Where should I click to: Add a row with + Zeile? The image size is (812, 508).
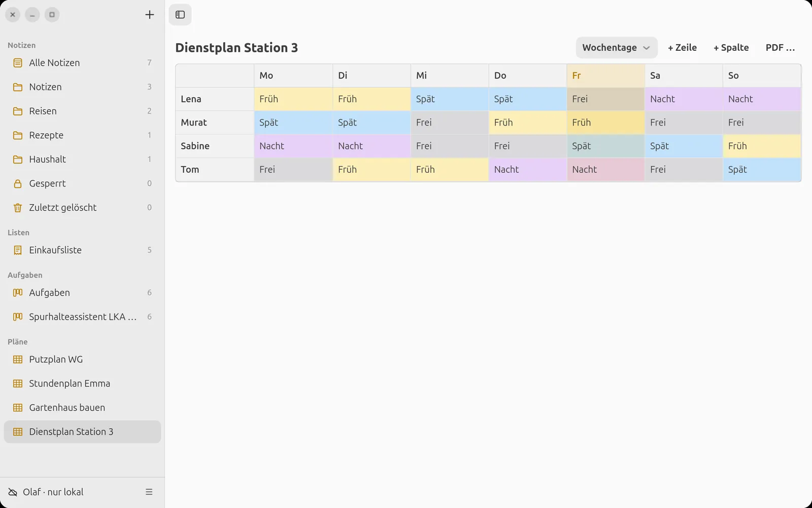point(682,48)
